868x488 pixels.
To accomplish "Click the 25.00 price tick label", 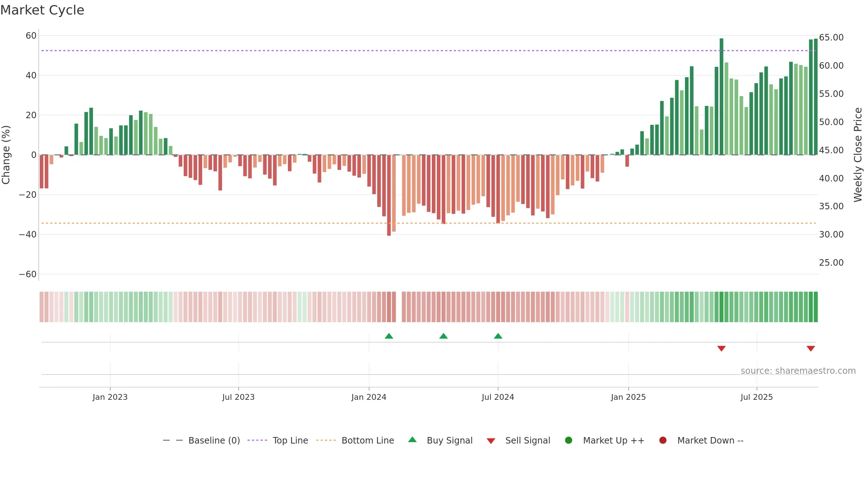I will click(831, 262).
